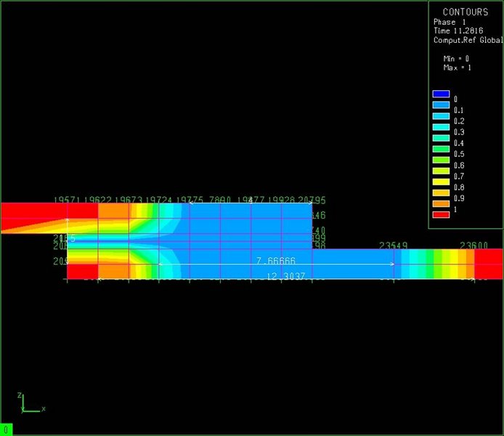Click the 'Min = 0' value
The height and width of the screenshot is (436, 504).
coord(456,59)
